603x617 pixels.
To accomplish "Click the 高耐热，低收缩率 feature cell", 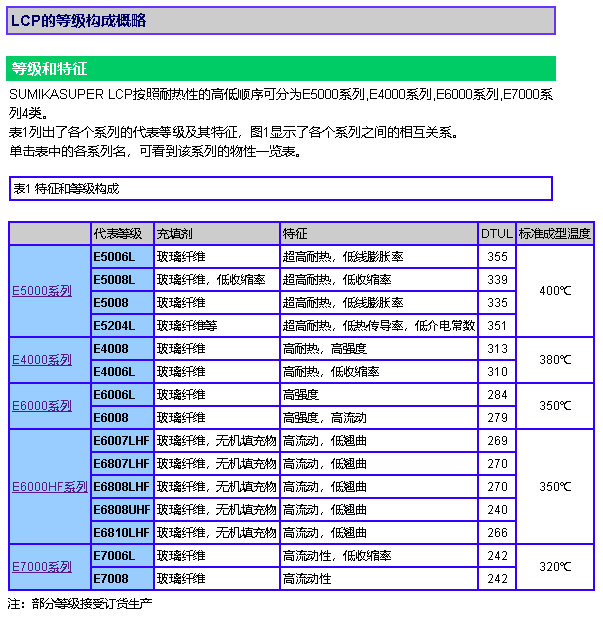I will [379, 372].
